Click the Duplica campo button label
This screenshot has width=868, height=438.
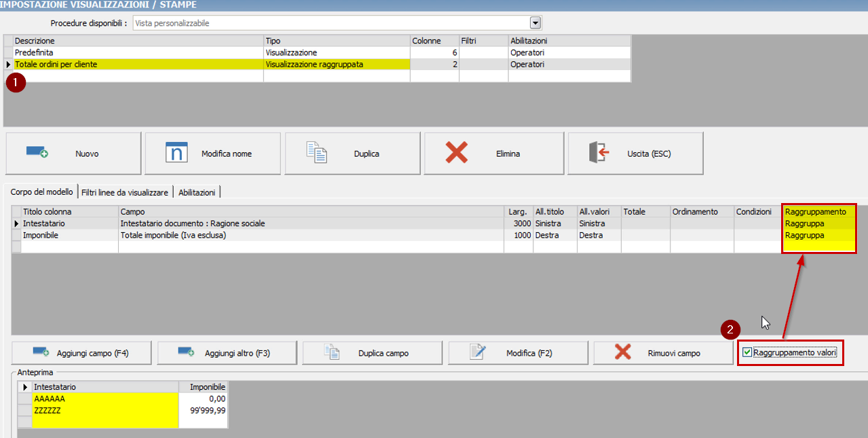click(x=383, y=353)
